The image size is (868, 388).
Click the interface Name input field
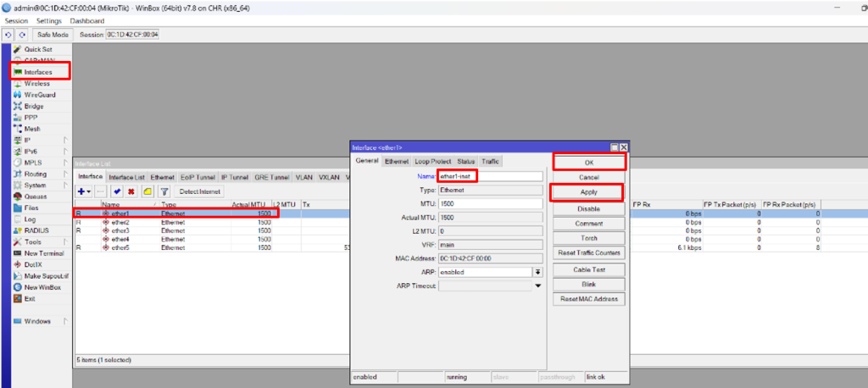point(490,176)
